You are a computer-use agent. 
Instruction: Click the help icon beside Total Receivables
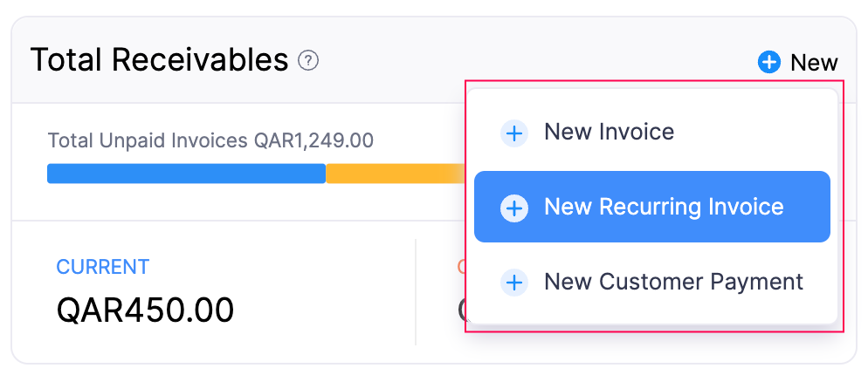308,61
